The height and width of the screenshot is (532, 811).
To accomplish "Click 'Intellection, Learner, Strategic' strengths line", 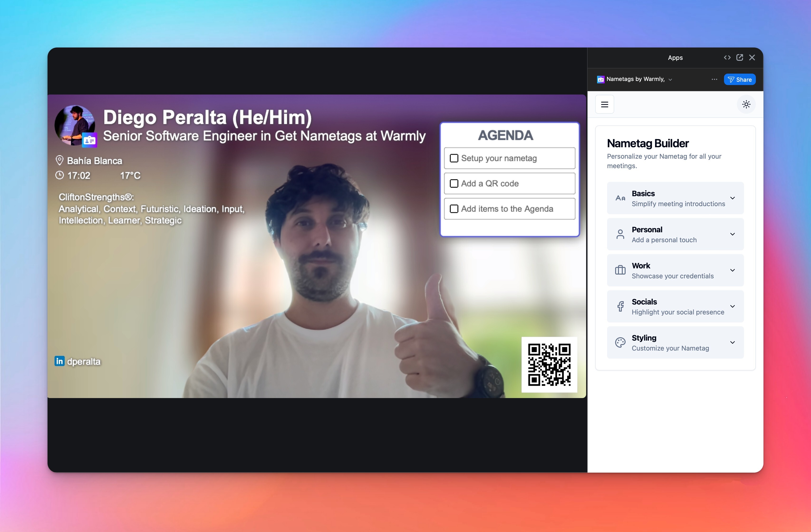I will pos(120,220).
